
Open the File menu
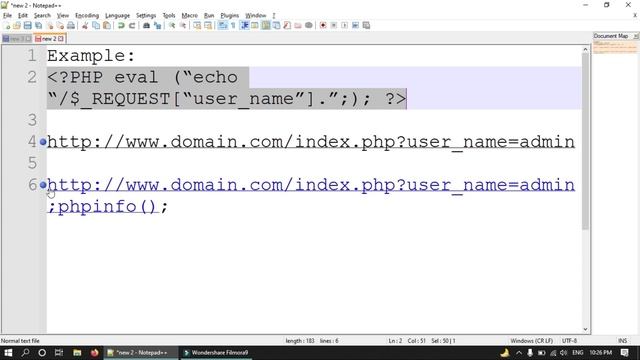coord(7,16)
